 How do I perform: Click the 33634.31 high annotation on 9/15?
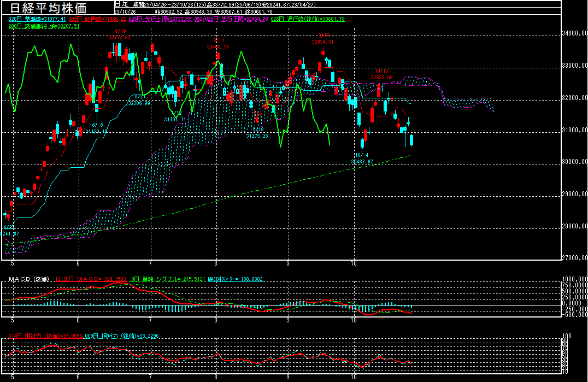[322, 43]
